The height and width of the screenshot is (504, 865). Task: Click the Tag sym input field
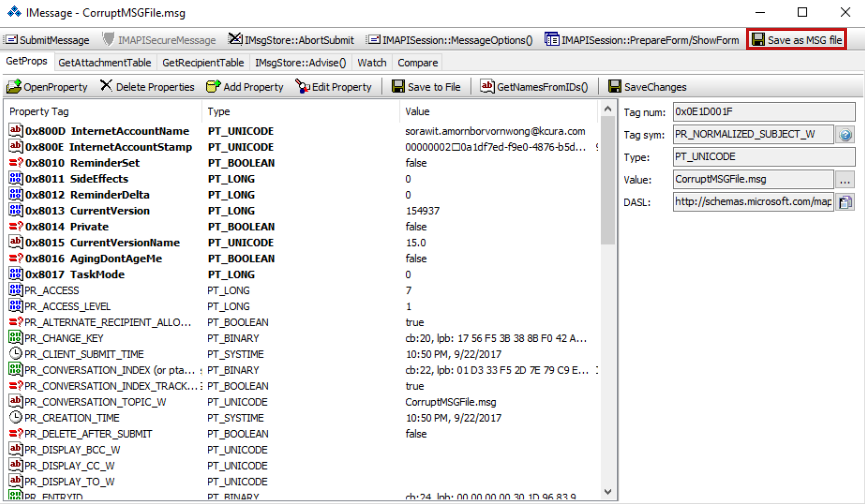tap(753, 134)
